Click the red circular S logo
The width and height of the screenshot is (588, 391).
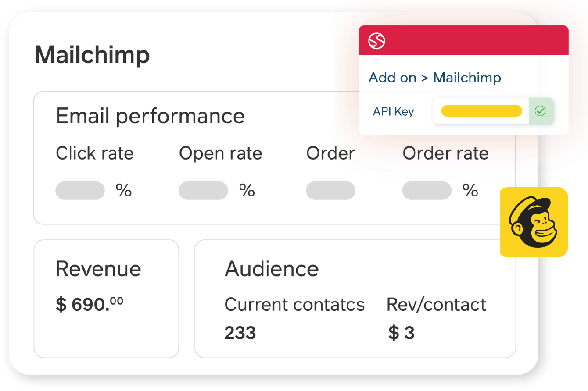click(376, 41)
